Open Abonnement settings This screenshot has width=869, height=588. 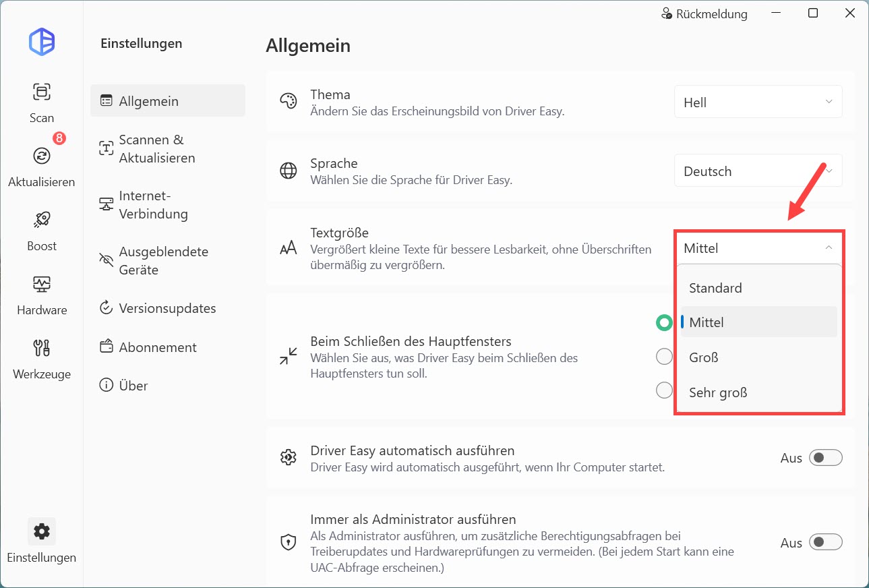pos(168,347)
